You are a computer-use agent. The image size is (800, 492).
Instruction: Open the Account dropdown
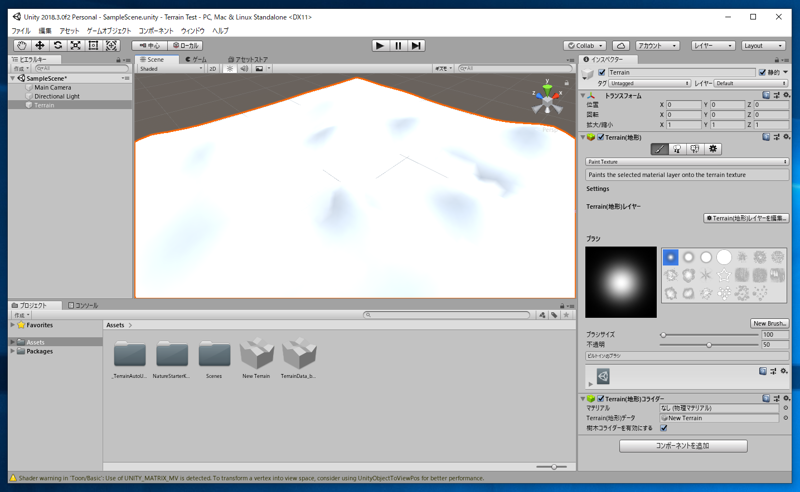[657, 45]
